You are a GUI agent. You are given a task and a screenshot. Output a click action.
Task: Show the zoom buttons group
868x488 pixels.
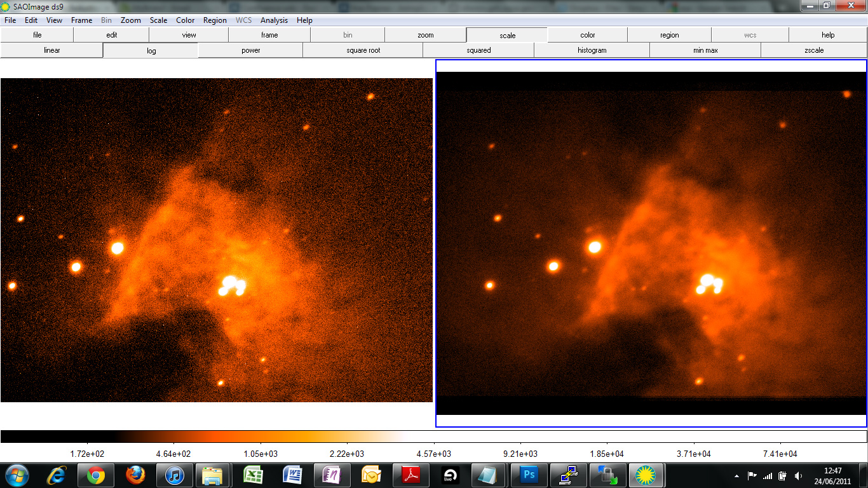pos(425,35)
